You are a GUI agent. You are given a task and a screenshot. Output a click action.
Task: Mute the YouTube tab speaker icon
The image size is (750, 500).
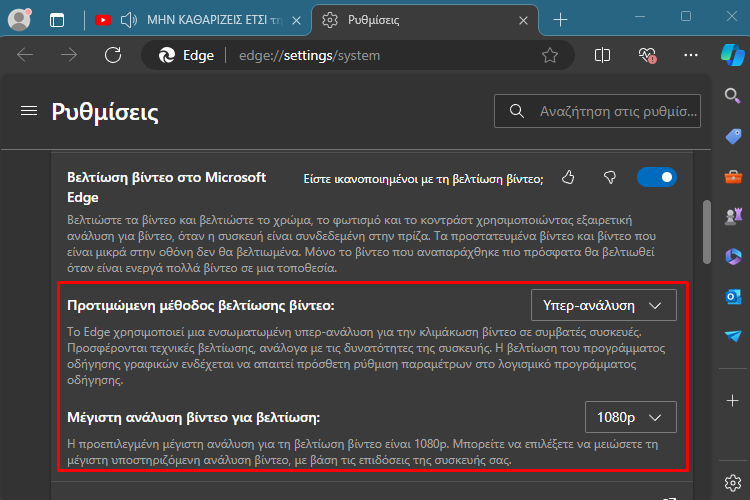pos(129,20)
